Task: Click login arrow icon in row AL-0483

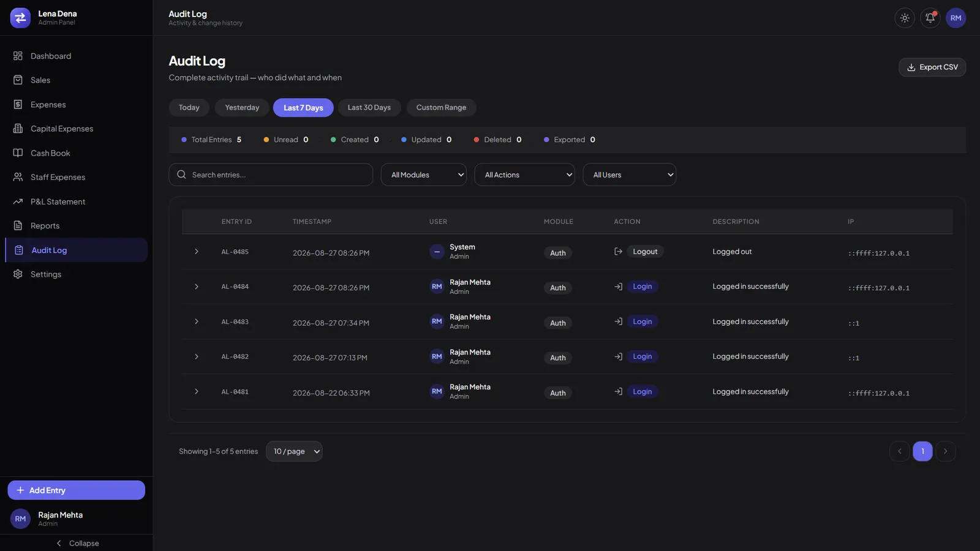Action: (x=619, y=321)
